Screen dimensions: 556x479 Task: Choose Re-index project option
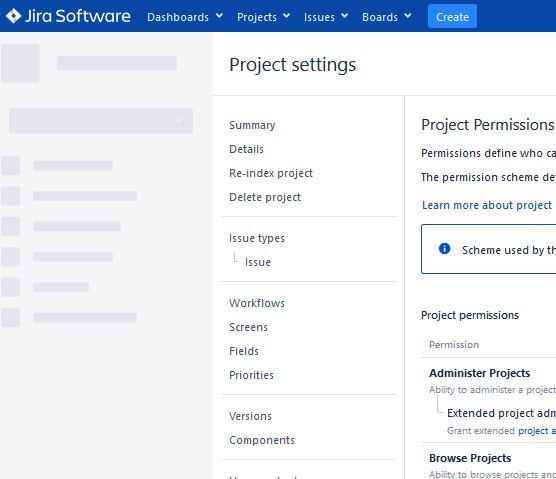271,173
